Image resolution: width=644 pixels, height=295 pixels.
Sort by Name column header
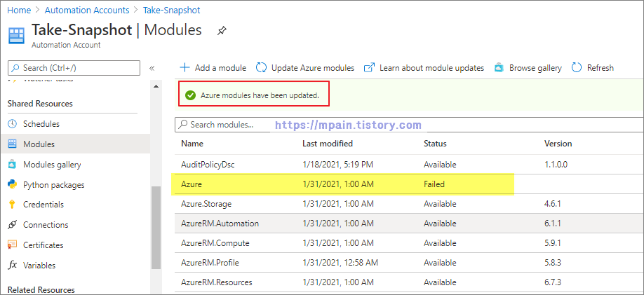tap(192, 144)
